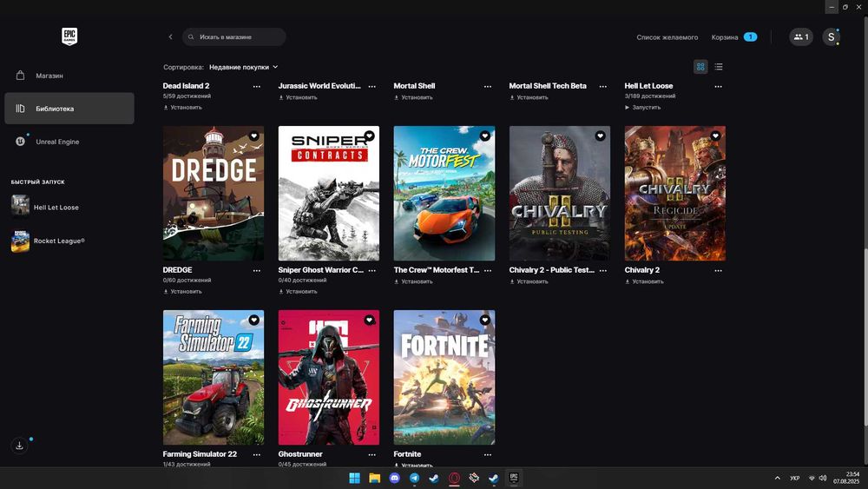
Task: Open options for The Crew Motorfest
Action: click(x=488, y=271)
